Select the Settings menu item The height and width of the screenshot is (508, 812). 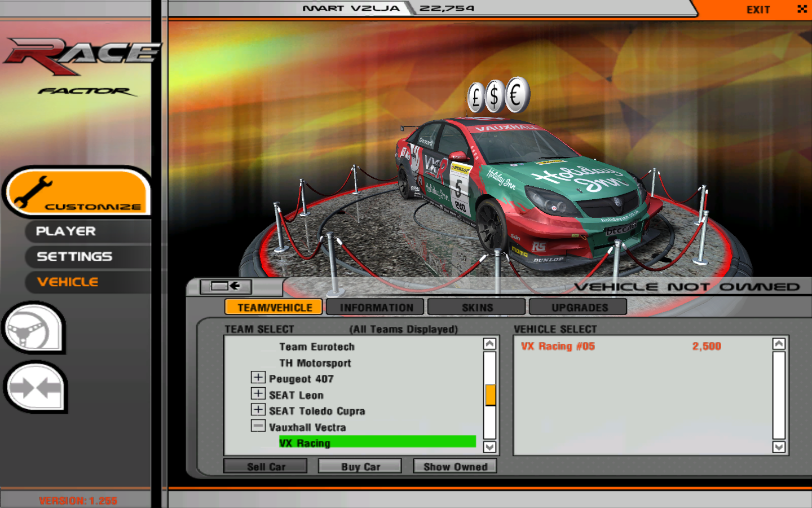tap(74, 257)
